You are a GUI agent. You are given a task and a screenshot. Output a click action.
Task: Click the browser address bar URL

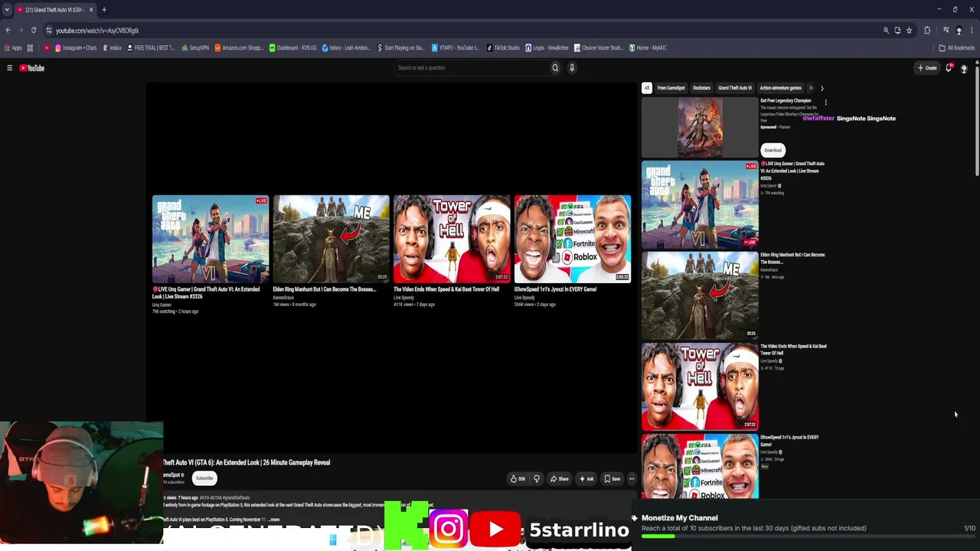coord(97,31)
